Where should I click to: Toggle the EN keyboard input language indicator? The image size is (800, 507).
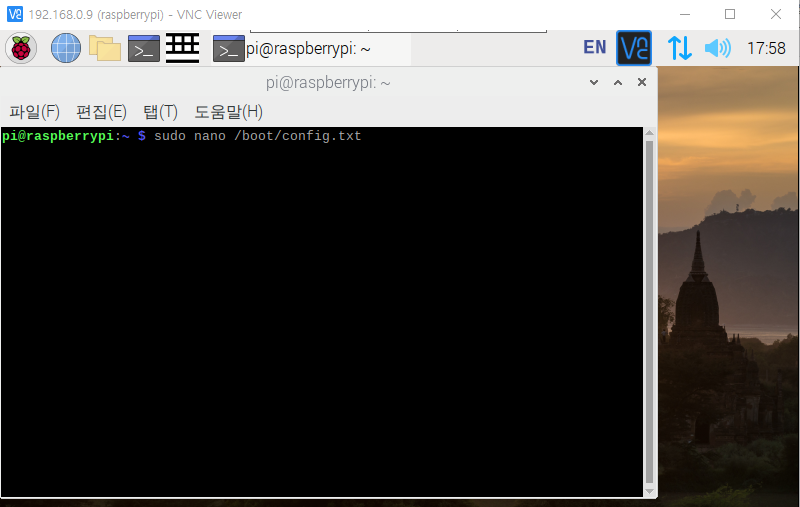click(594, 48)
